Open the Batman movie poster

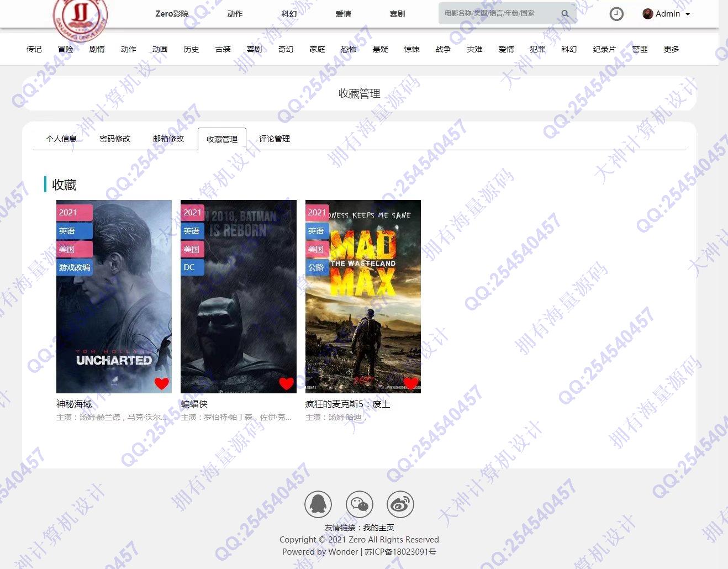click(x=239, y=297)
